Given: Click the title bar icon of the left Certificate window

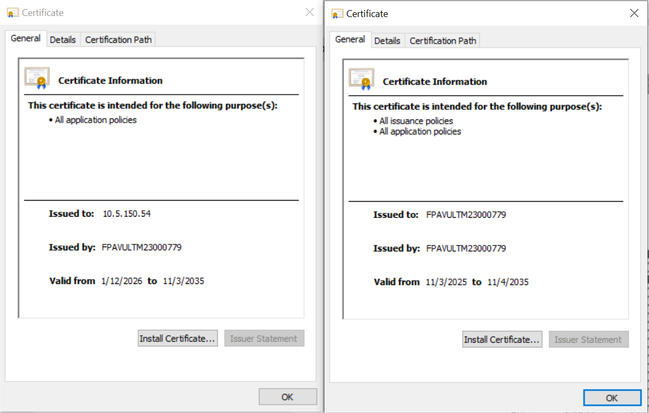Looking at the screenshot, I should coord(12,13).
